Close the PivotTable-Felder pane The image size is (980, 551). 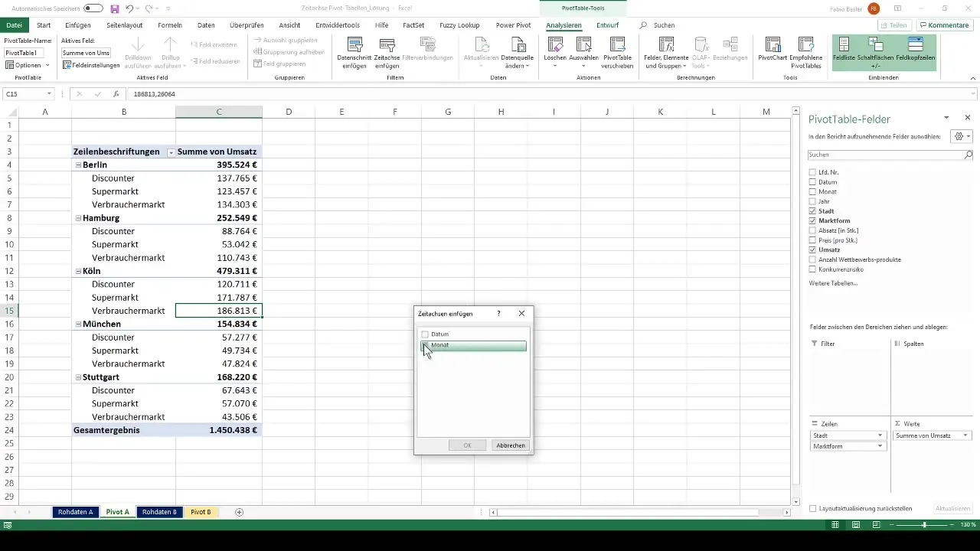pos(967,118)
